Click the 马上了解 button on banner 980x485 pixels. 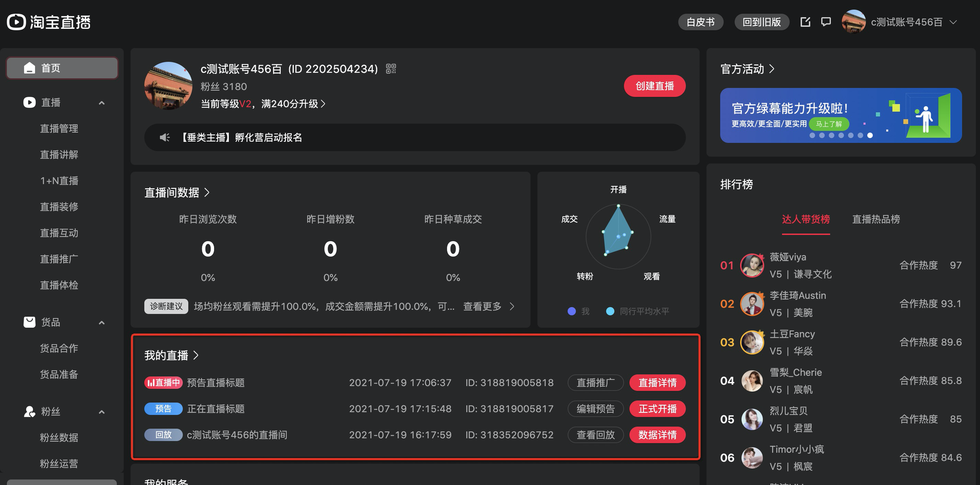point(829,124)
